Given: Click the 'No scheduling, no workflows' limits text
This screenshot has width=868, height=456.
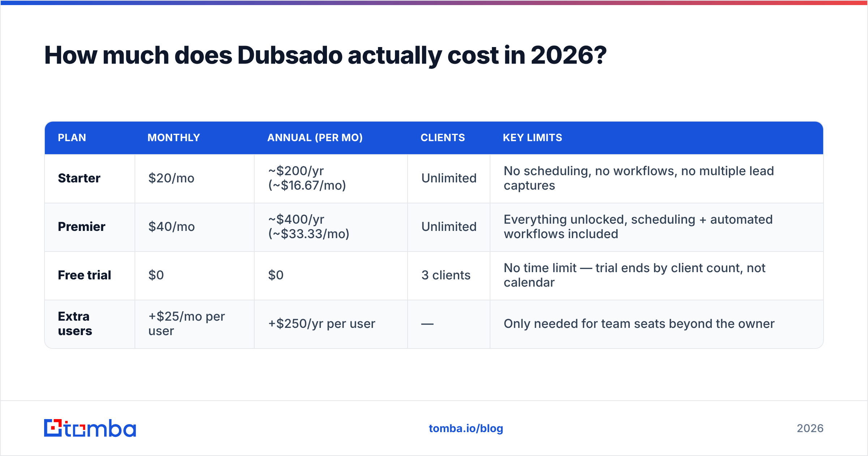Looking at the screenshot, I should pos(639,178).
